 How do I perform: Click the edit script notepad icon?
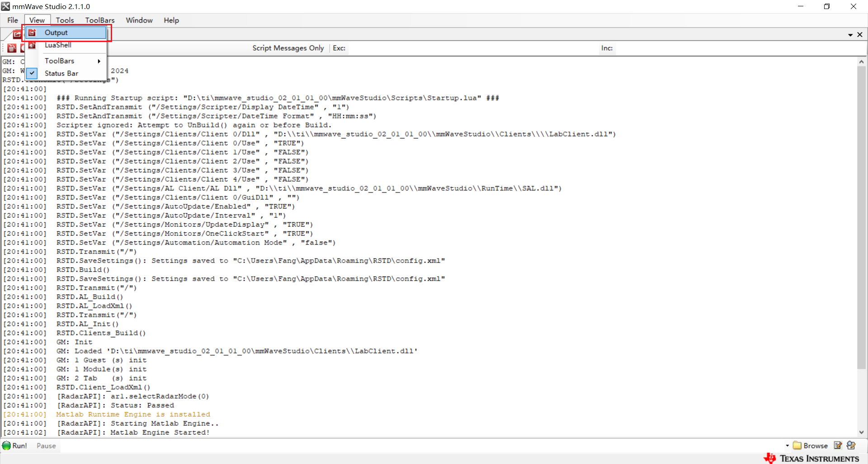[x=838, y=445]
